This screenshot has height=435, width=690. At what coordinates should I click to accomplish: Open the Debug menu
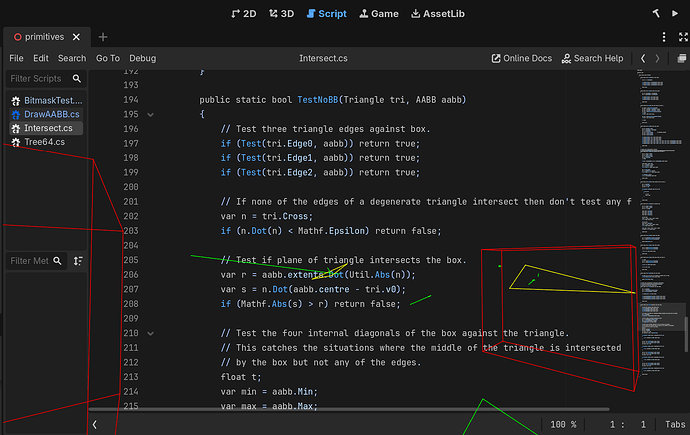pyautogui.click(x=143, y=58)
